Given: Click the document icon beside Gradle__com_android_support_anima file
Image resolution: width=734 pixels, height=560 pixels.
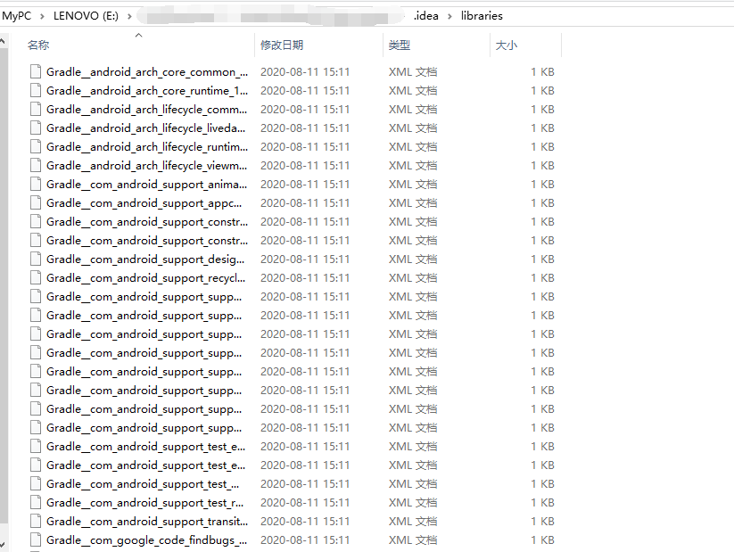Looking at the screenshot, I should point(35,184).
